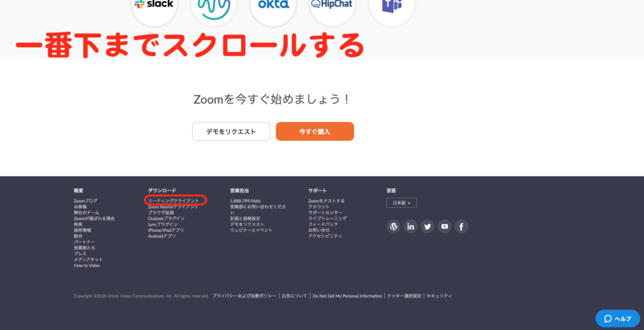Open the How to Video link
Screen dimensions: 644x330
pos(87,265)
